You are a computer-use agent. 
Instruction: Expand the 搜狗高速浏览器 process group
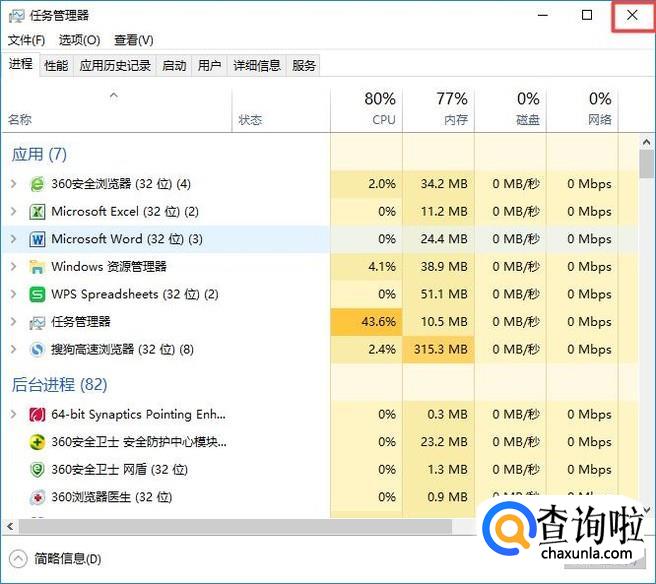click(13, 349)
